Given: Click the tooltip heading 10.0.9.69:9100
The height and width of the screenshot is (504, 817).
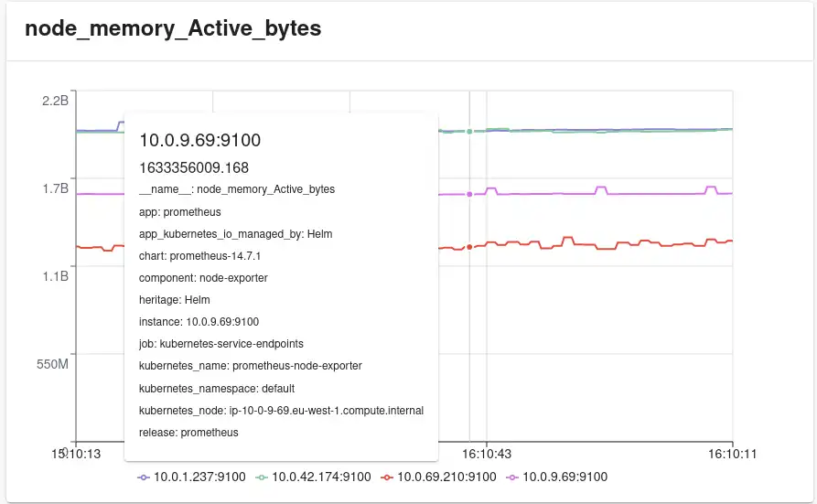Looking at the screenshot, I should pos(199,140).
